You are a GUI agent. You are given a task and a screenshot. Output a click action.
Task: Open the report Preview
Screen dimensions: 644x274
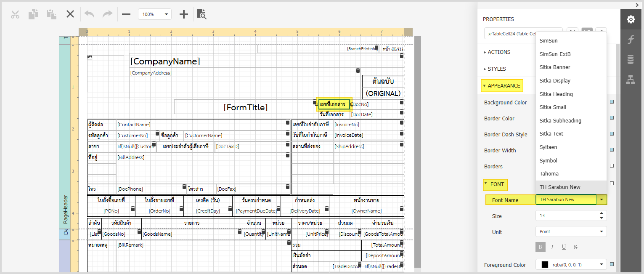tap(202, 14)
